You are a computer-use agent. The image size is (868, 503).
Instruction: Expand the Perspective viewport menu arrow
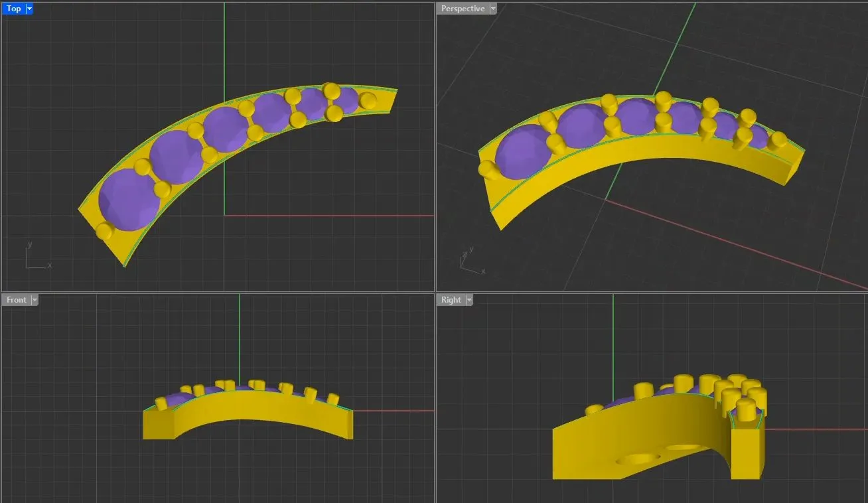tap(492, 9)
